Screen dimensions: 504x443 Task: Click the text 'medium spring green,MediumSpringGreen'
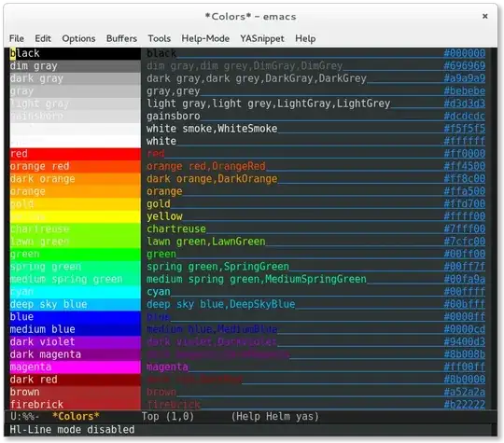257,279
